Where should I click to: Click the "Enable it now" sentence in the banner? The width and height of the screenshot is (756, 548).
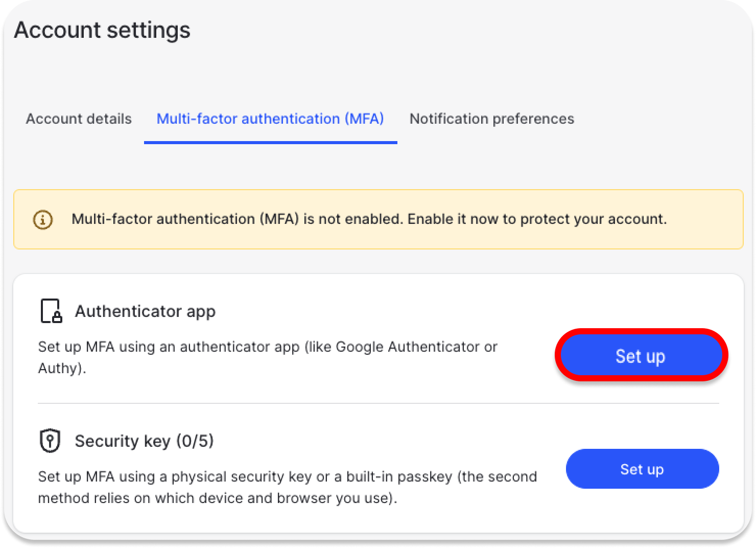(x=537, y=219)
